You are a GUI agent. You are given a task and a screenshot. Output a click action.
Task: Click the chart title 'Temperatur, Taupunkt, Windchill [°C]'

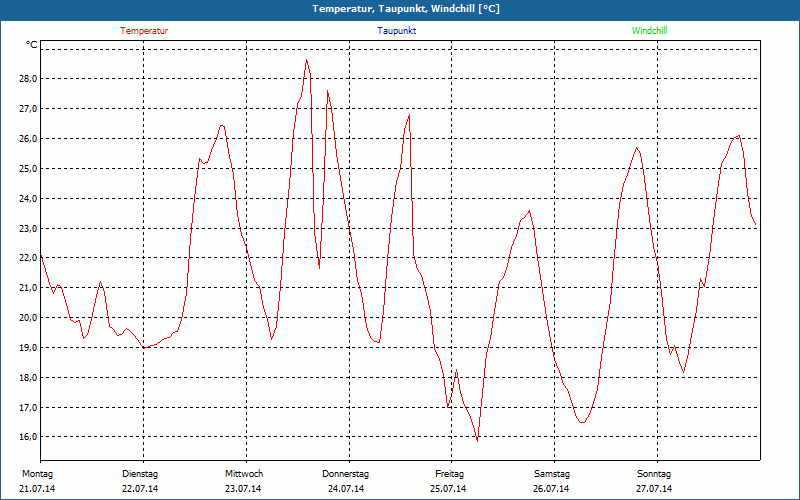[406, 9]
